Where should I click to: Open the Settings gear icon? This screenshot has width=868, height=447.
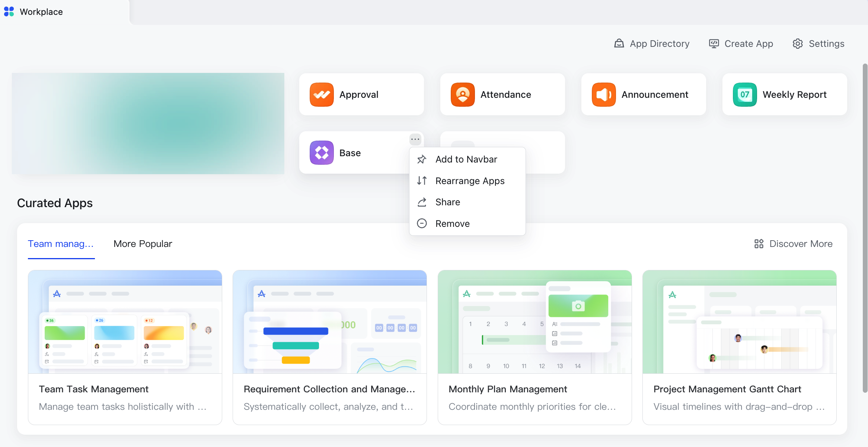(798, 44)
